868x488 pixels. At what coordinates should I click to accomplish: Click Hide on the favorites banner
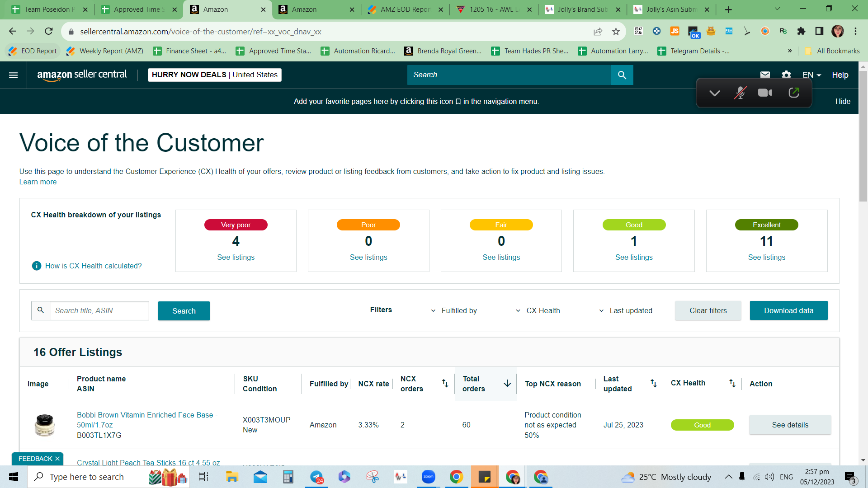pos(843,101)
